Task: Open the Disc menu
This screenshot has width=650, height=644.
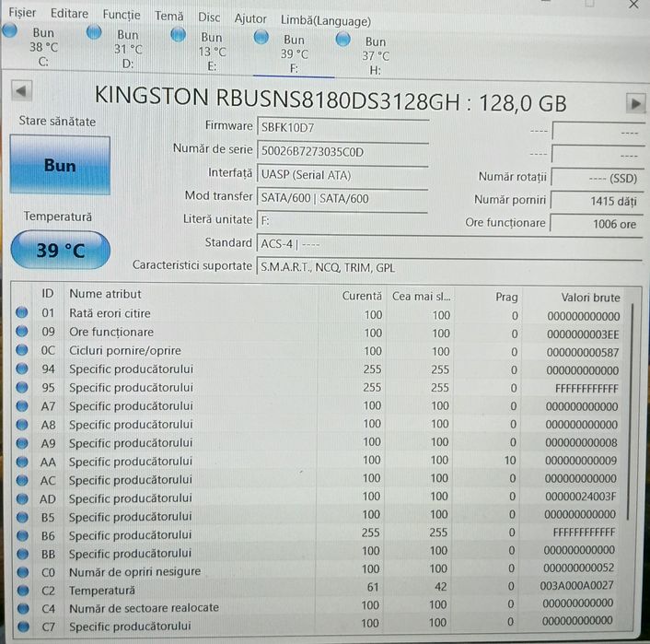Action: pyautogui.click(x=209, y=18)
